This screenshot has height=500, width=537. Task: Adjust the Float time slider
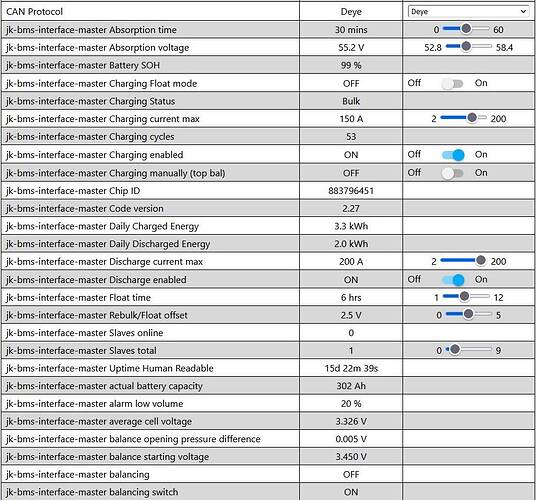click(466, 296)
